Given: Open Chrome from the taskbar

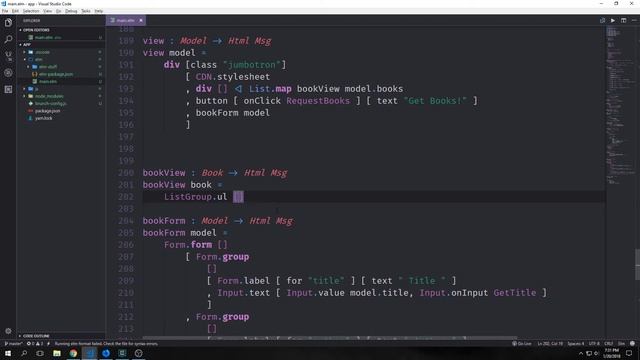Looking at the screenshot, I should (x=73, y=353).
